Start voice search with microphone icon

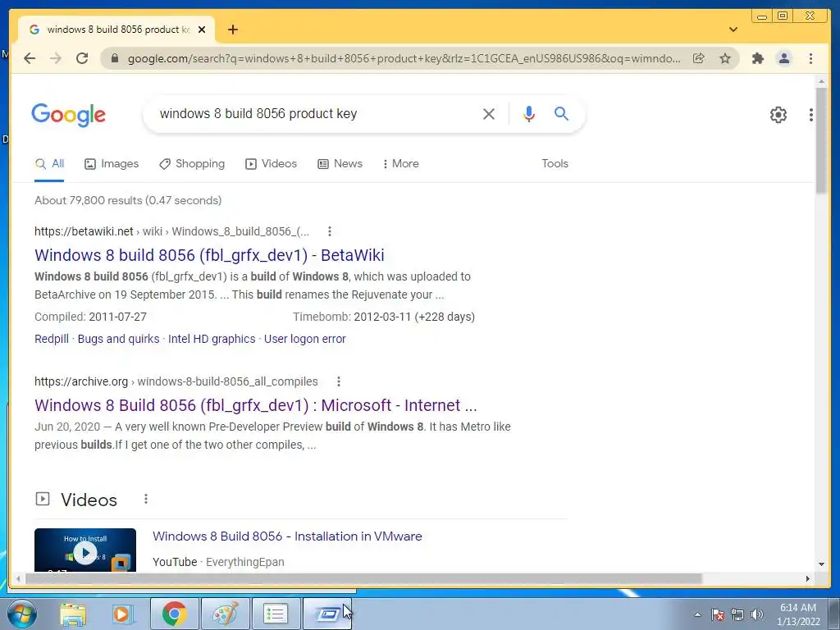click(x=529, y=113)
